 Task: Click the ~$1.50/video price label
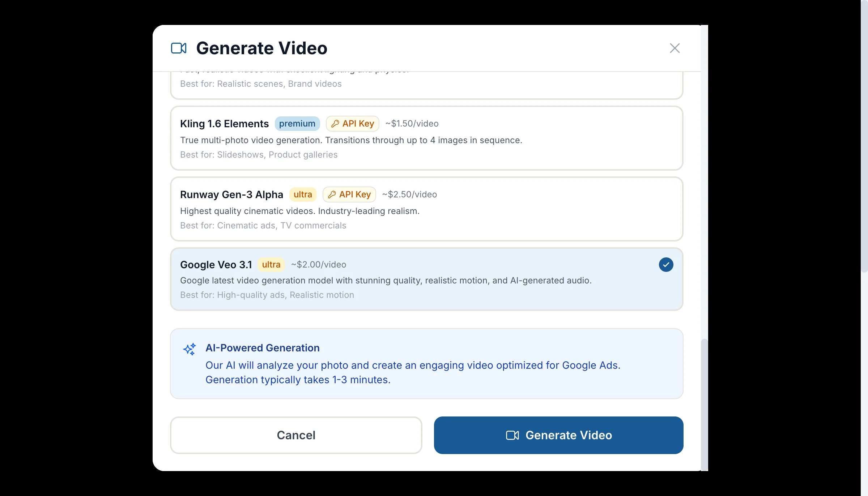412,124
